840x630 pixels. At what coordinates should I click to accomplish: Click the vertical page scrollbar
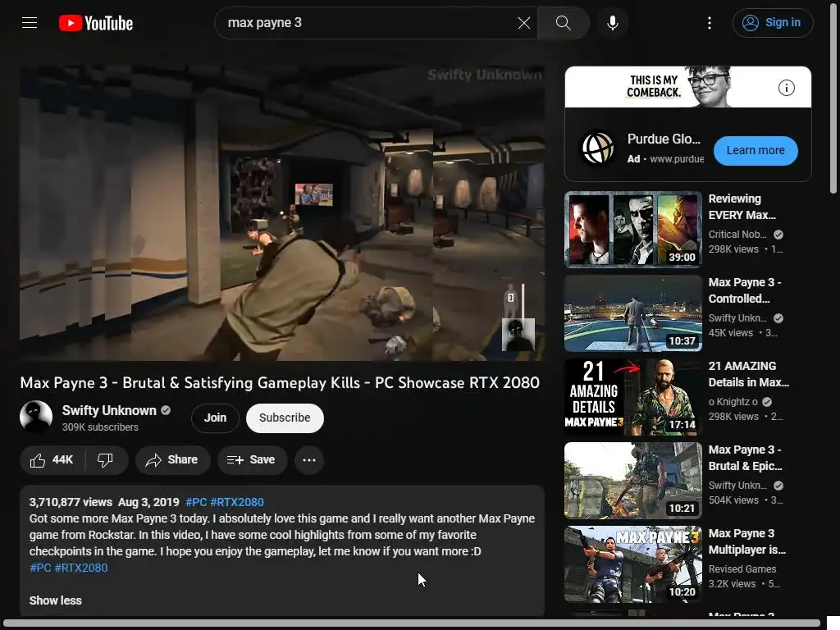tap(833, 97)
